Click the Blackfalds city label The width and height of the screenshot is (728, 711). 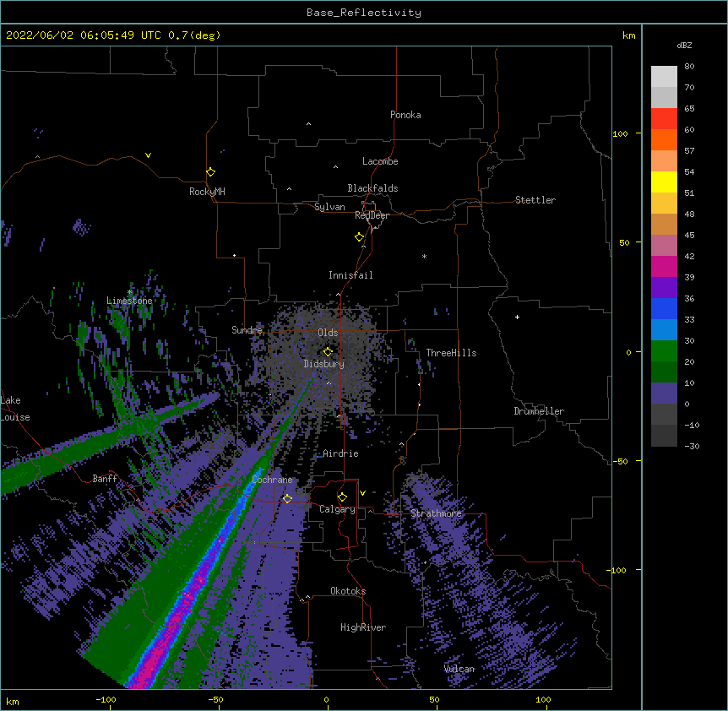pyautogui.click(x=372, y=188)
